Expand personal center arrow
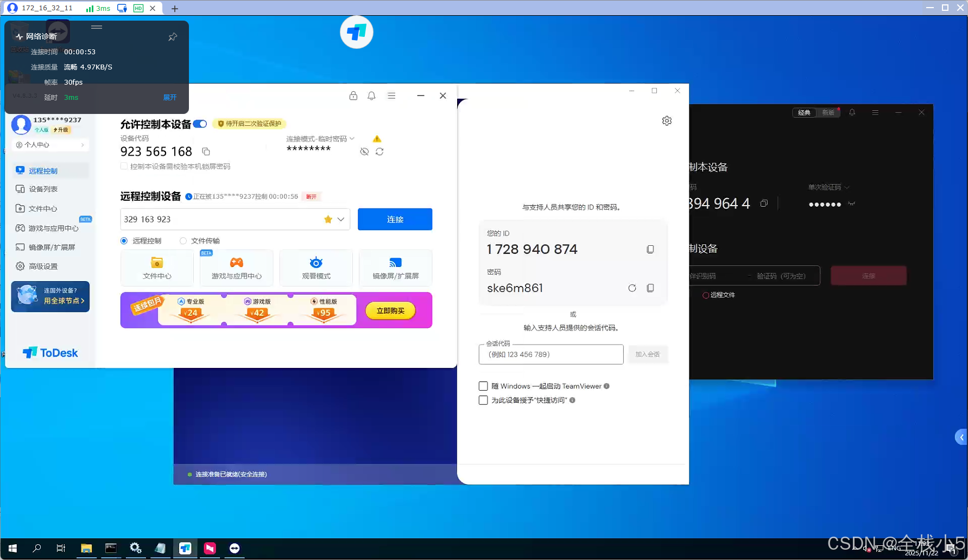The image size is (968, 560). coord(83,145)
